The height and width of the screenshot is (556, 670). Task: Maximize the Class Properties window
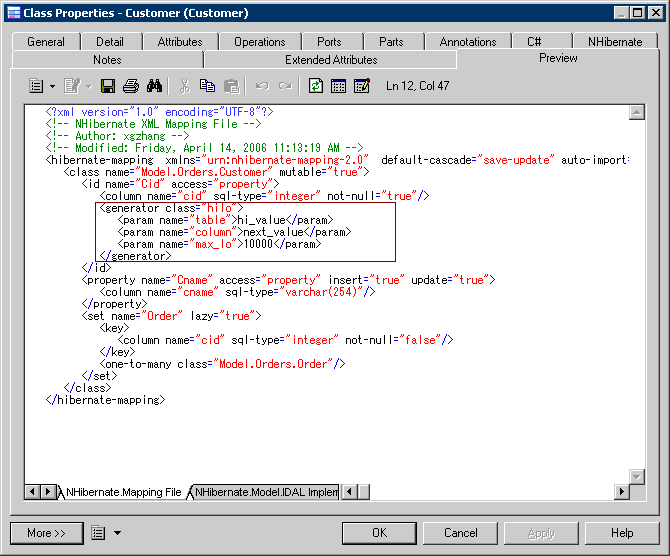[638, 13]
